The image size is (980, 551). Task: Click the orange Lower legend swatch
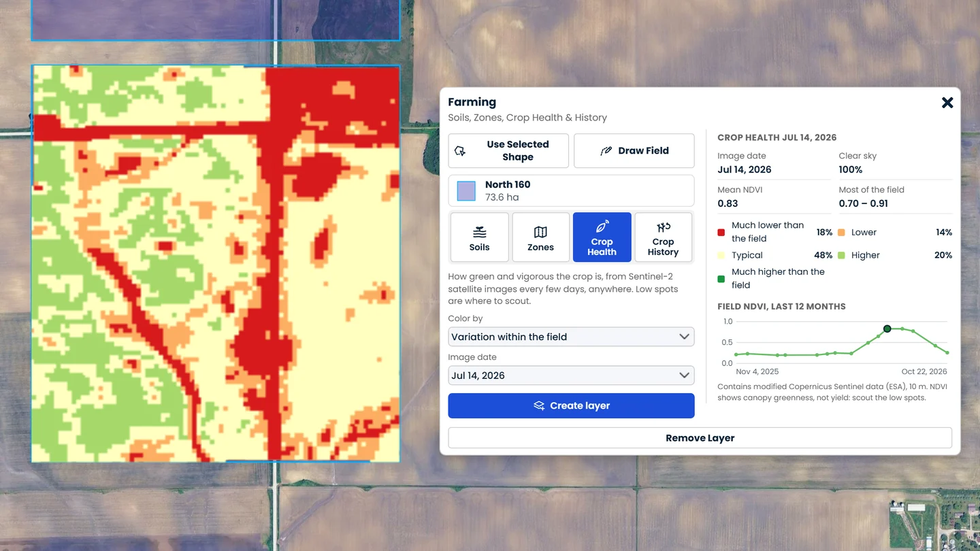(x=842, y=232)
